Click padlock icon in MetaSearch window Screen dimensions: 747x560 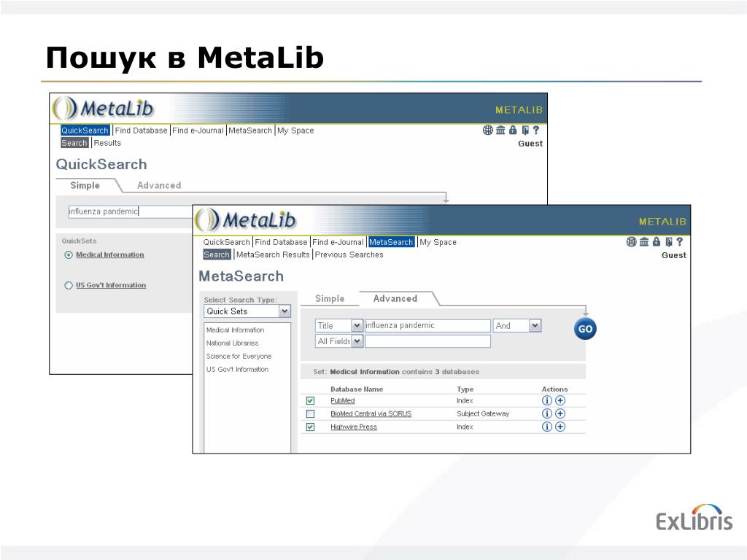click(x=657, y=241)
